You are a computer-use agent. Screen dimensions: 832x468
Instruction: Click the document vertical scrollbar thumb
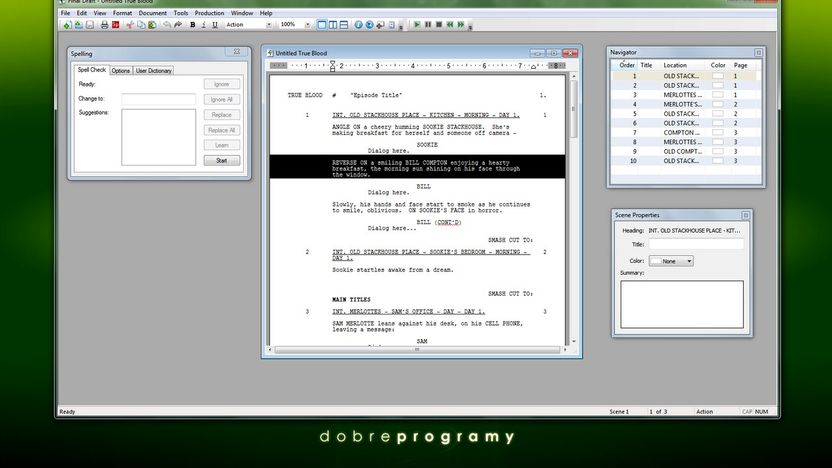[x=573, y=109]
